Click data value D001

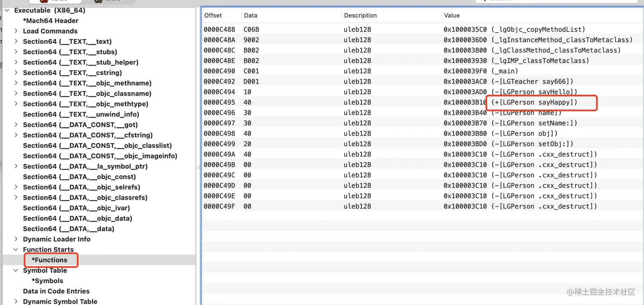click(251, 81)
